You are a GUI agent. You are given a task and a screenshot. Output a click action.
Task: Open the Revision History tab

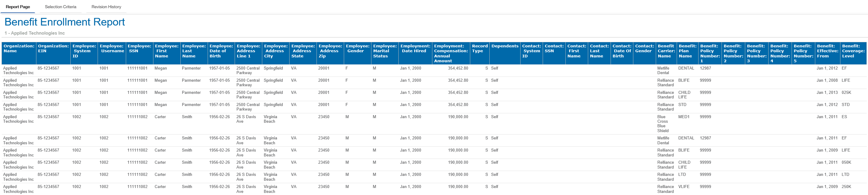click(106, 7)
